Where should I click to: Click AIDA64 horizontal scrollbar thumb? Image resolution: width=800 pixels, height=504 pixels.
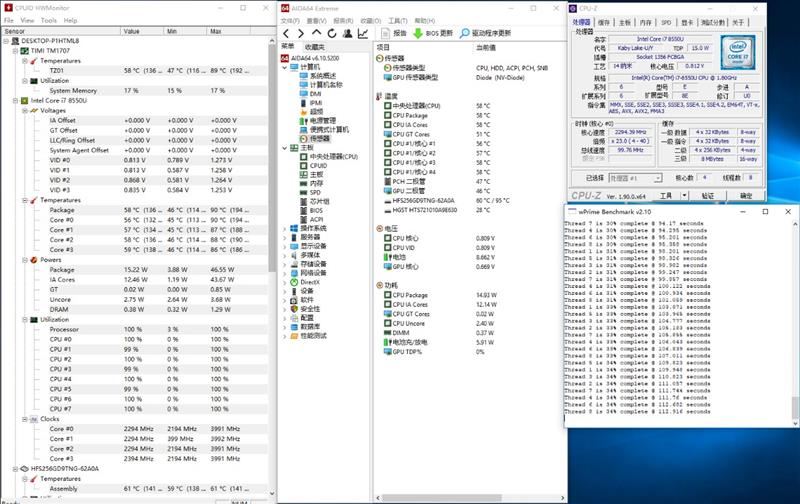point(442,497)
